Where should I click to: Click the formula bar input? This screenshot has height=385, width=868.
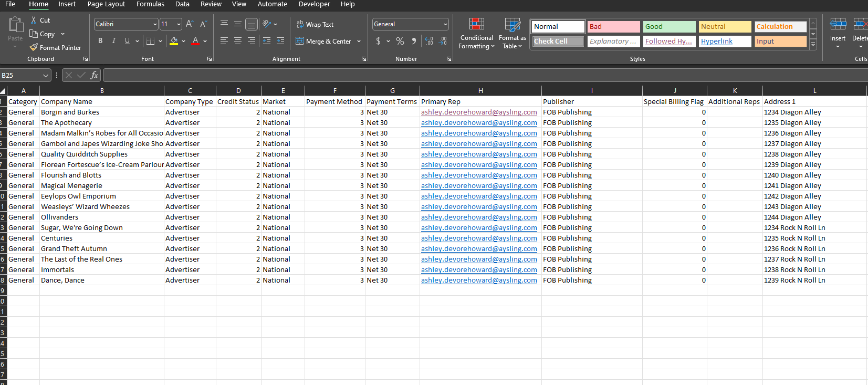pos(484,75)
